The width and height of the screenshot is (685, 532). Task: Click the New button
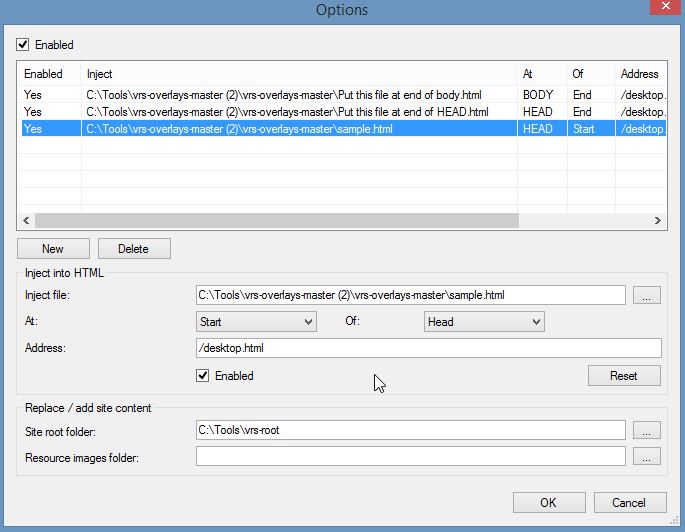53,249
